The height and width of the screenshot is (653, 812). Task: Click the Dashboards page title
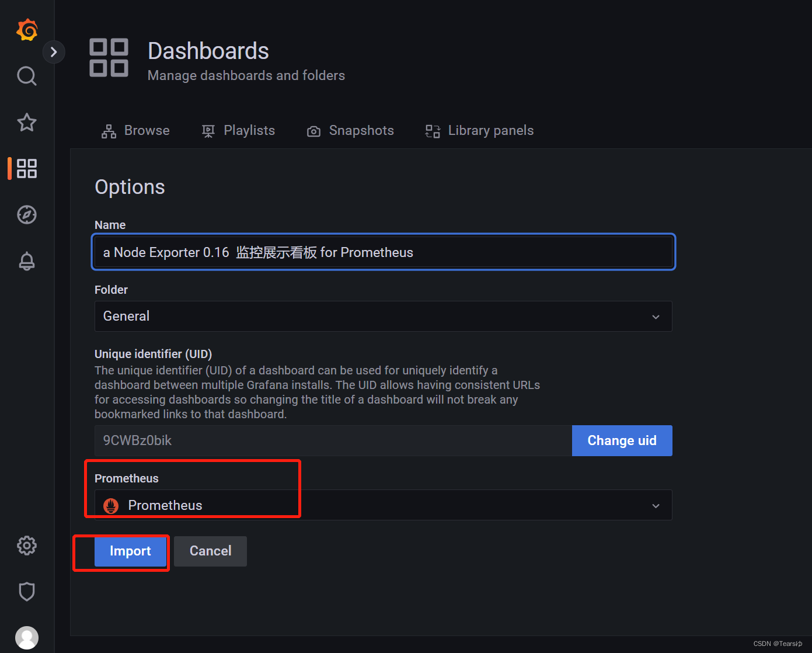[208, 51]
